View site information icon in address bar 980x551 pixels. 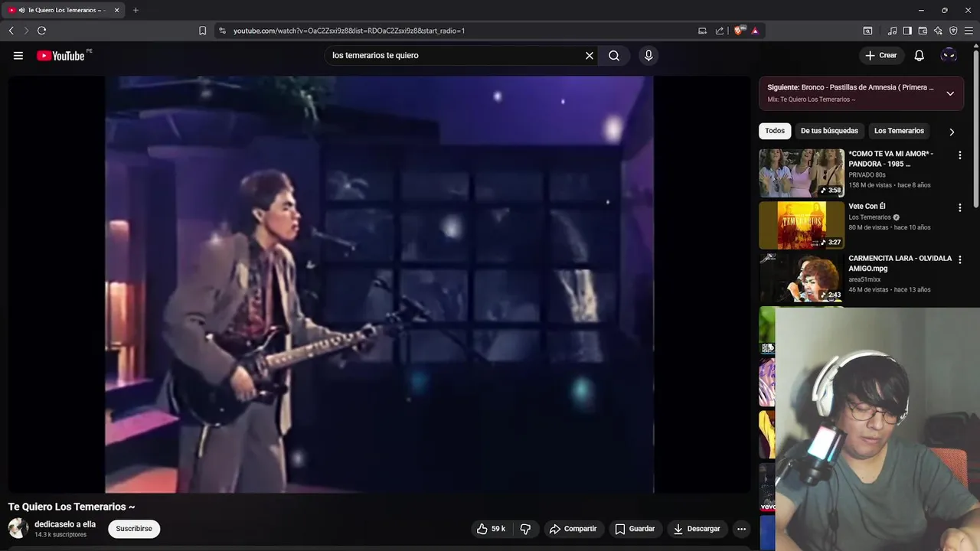tap(222, 31)
